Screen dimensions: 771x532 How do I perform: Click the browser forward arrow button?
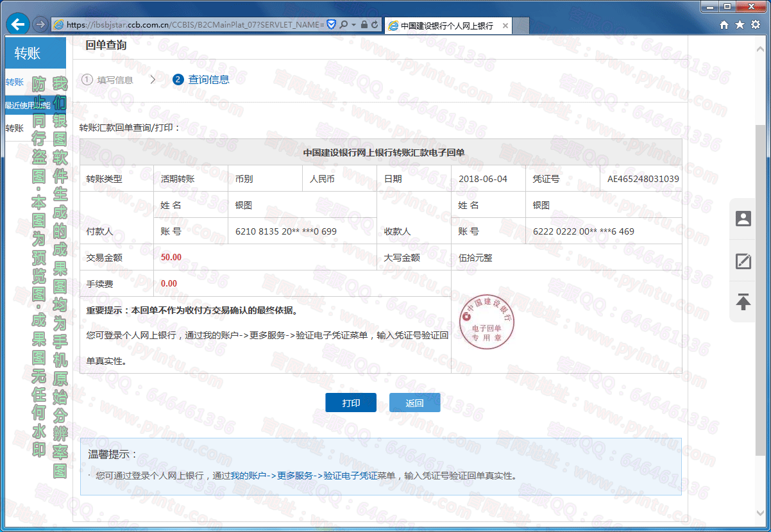(40, 25)
